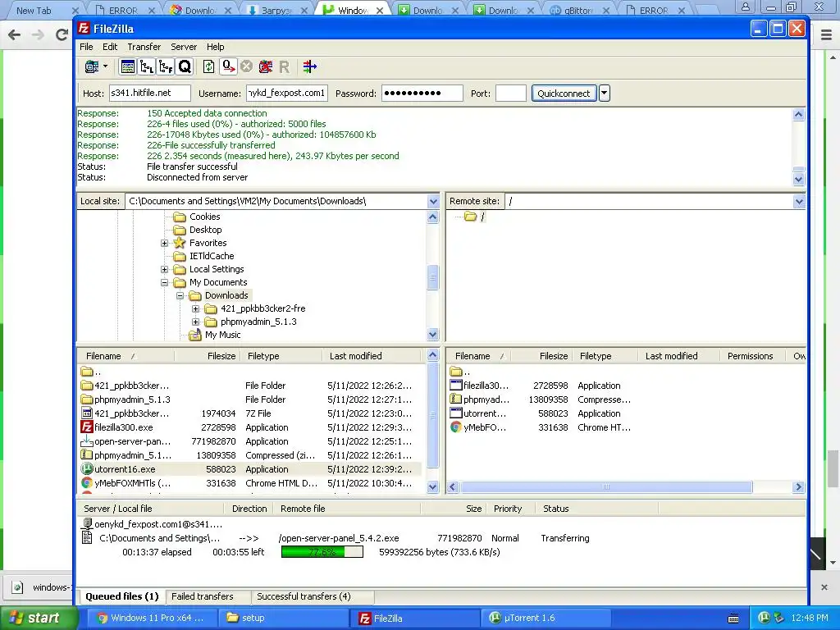Open the Site Manager icon
The width and height of the screenshot is (840, 630).
92,66
